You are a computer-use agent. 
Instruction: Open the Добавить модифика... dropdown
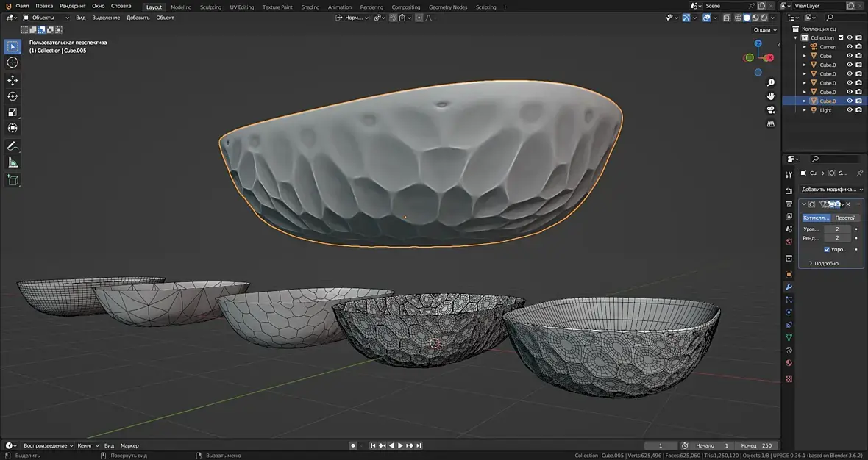(832, 189)
